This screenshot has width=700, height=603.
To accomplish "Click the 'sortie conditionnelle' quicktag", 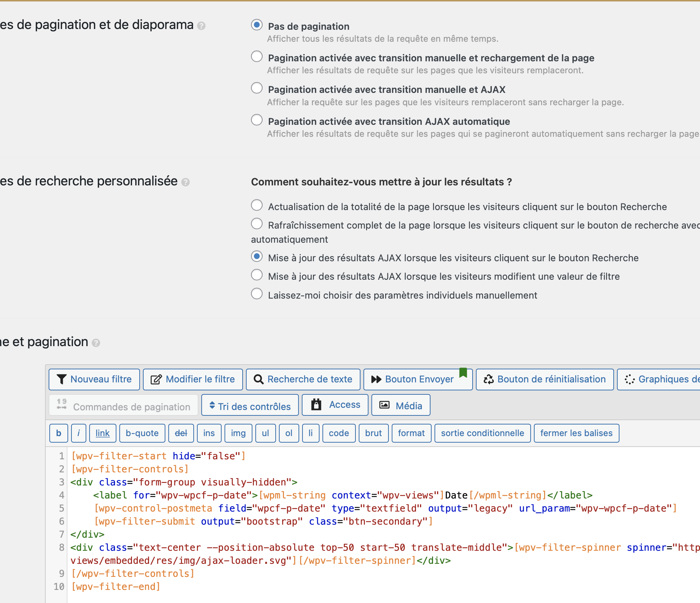I will pos(482,433).
